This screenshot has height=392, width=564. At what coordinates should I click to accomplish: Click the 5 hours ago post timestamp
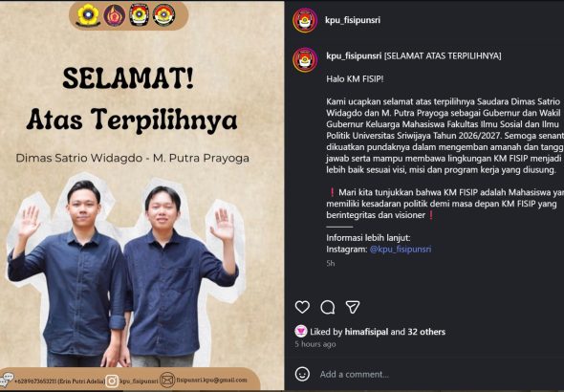pos(315,344)
